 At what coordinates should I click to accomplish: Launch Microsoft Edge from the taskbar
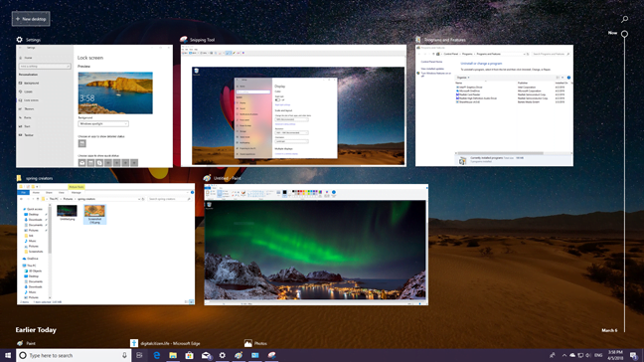[x=156, y=355]
